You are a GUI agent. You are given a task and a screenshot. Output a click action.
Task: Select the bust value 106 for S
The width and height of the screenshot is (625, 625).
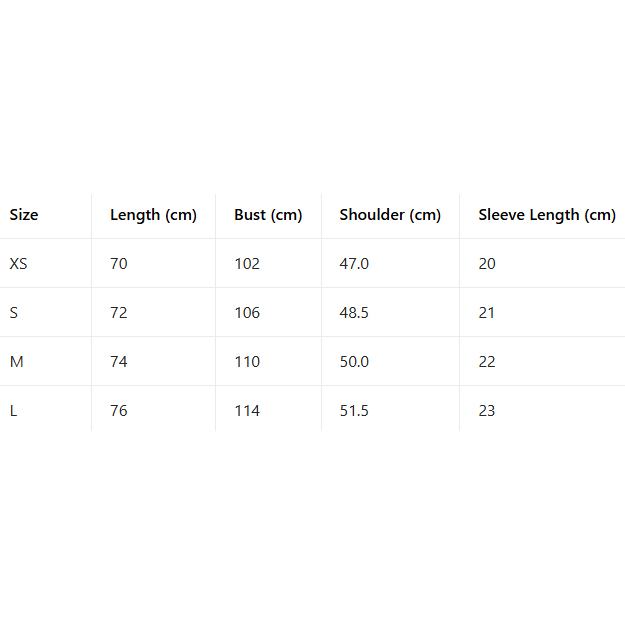247,313
